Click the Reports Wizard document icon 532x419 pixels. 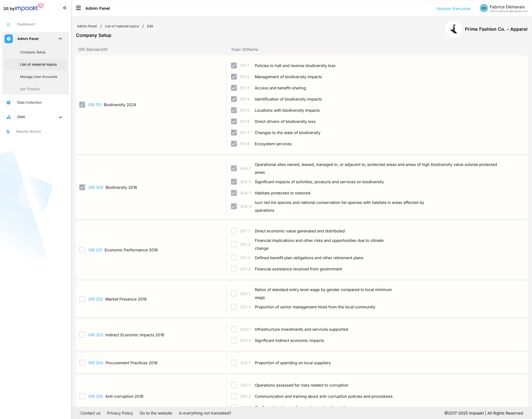(x=8, y=132)
